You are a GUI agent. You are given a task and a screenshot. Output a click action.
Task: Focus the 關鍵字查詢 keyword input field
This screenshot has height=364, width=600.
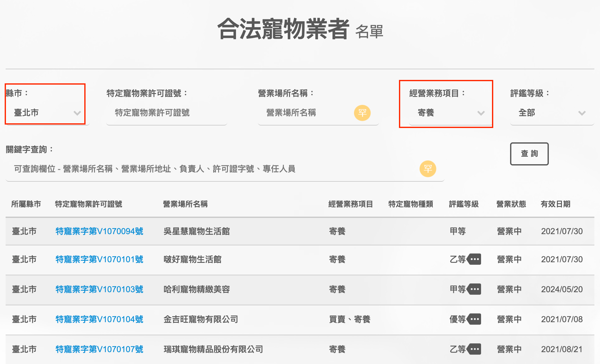[212, 169]
